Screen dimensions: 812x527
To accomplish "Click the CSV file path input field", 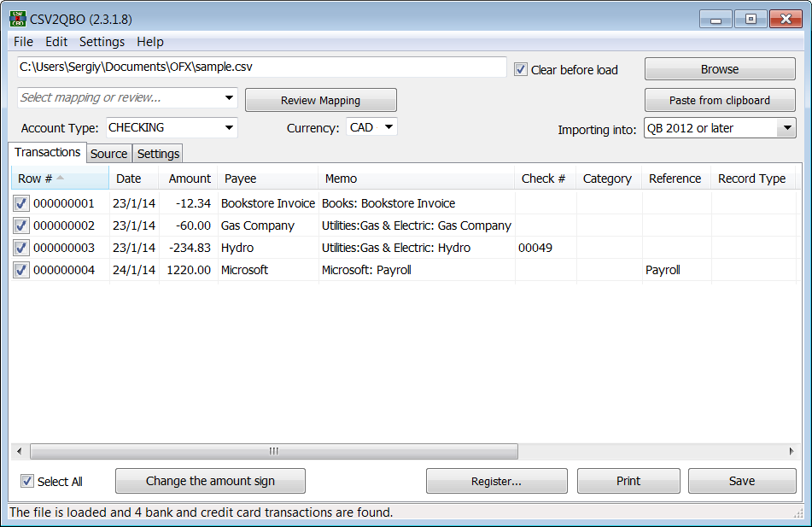I will [261, 67].
